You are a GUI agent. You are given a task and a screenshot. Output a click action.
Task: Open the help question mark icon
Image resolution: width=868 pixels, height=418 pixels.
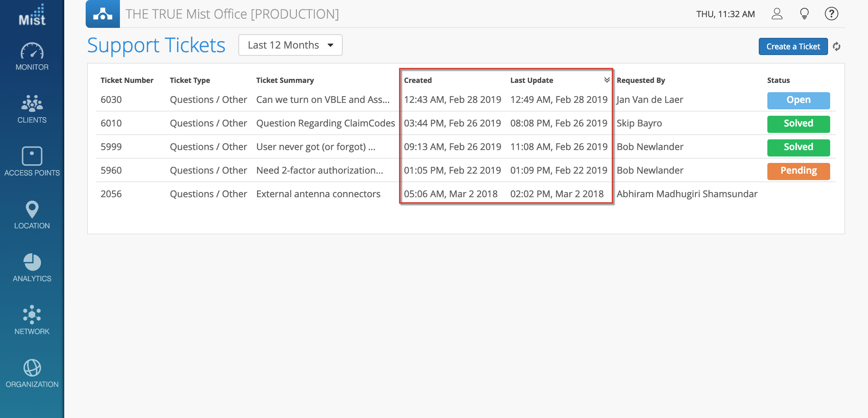(x=831, y=14)
